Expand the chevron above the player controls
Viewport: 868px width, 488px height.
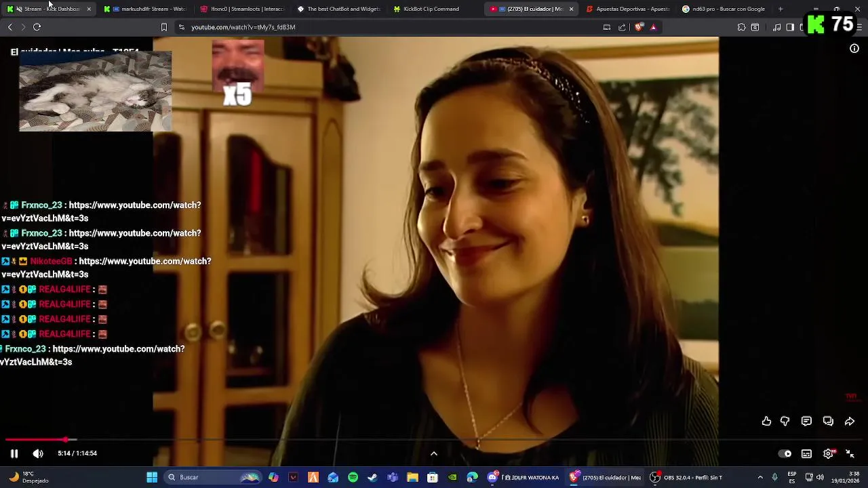click(x=434, y=453)
